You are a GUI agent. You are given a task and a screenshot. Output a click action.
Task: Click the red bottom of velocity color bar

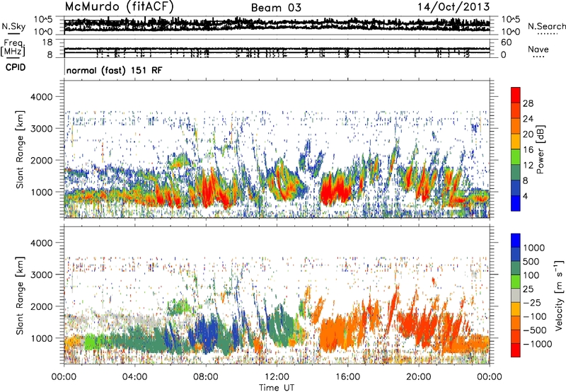(x=516, y=350)
